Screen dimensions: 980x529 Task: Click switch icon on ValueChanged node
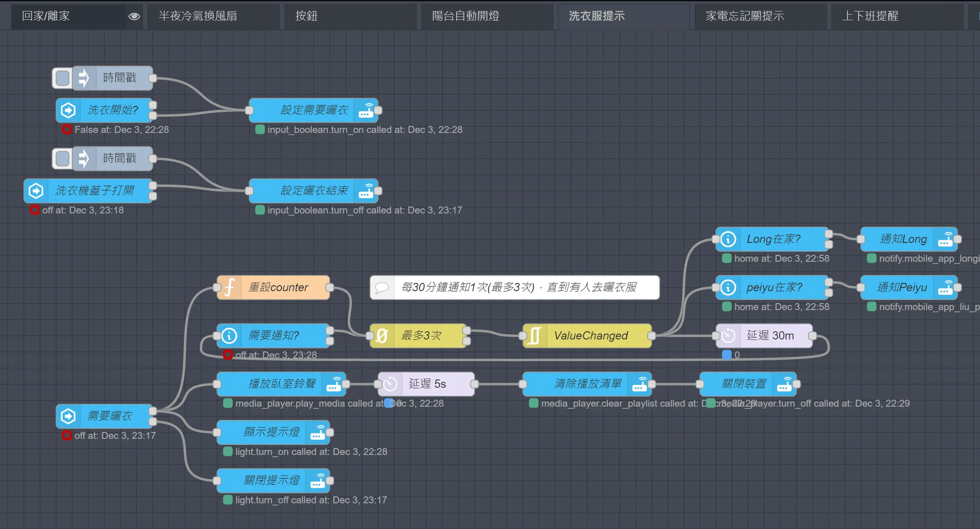click(x=535, y=336)
